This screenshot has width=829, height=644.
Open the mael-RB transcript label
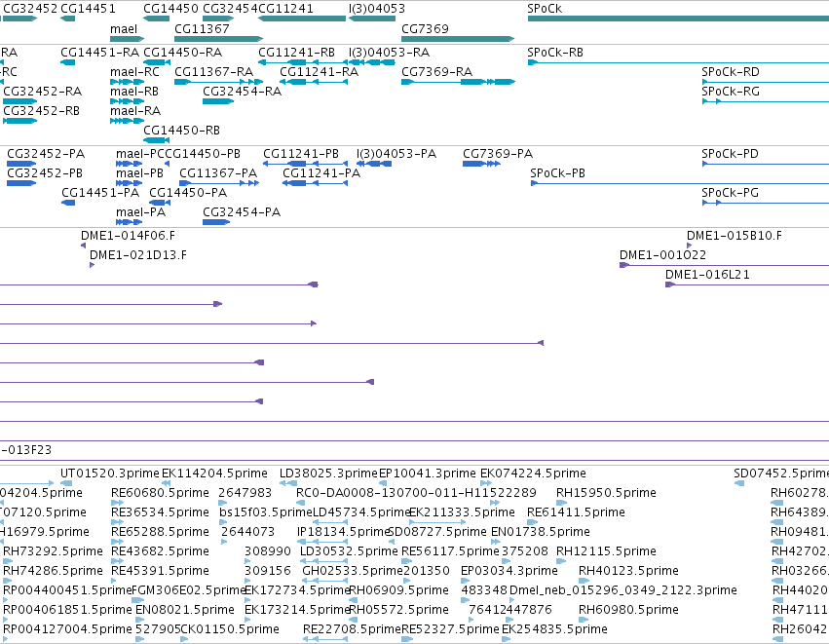click(x=134, y=92)
